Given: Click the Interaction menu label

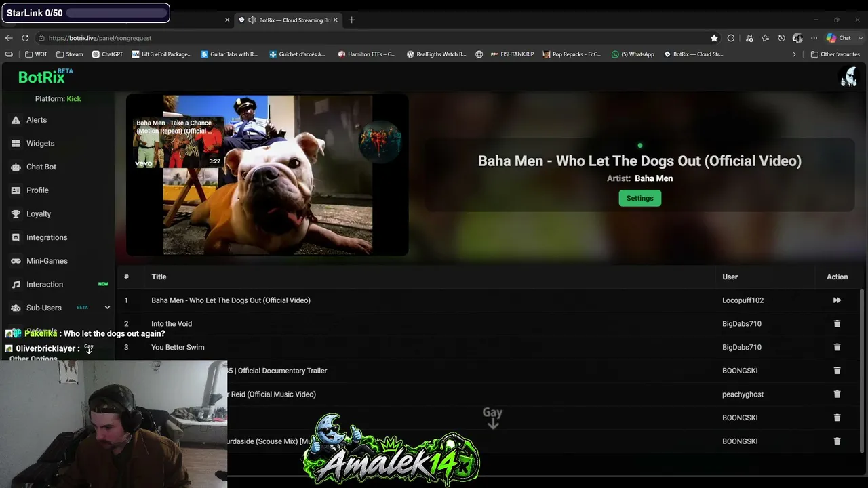Looking at the screenshot, I should click(45, 285).
